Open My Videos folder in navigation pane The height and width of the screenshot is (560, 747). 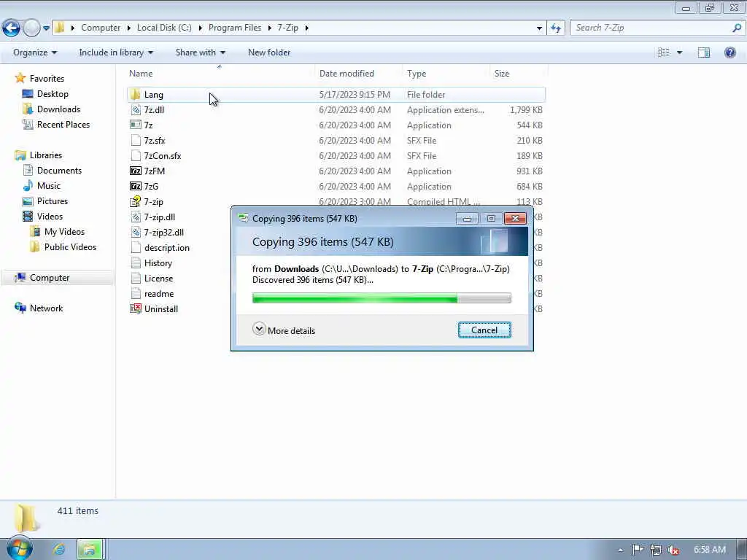click(64, 231)
